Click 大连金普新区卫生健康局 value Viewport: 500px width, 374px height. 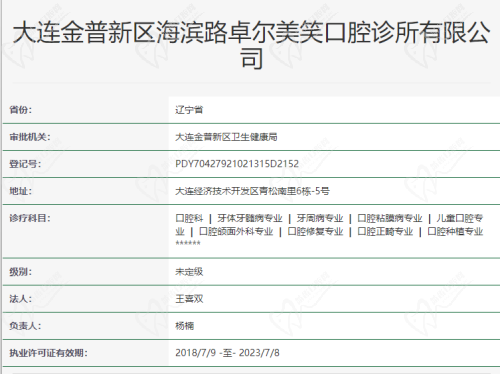pyautogui.click(x=226, y=137)
